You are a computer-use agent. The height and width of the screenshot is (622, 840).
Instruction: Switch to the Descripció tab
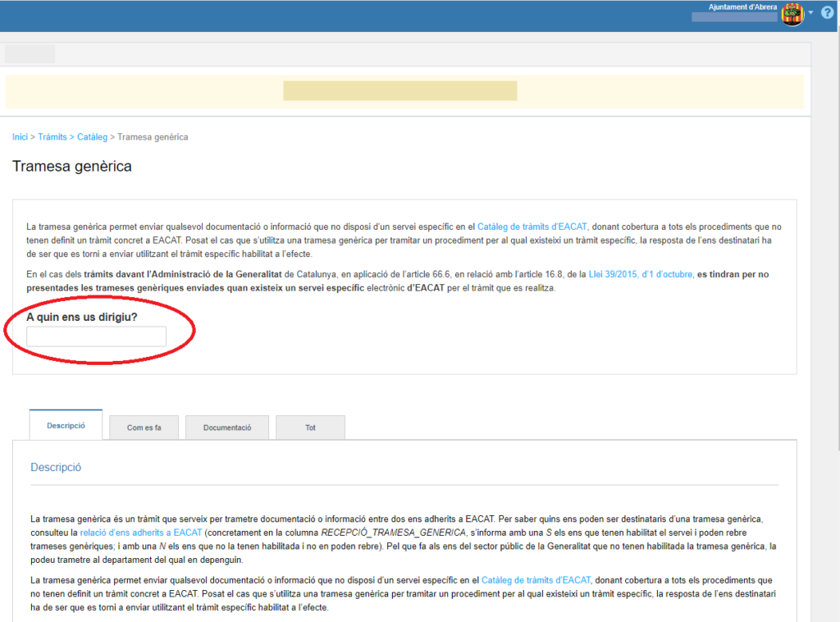[x=66, y=426]
